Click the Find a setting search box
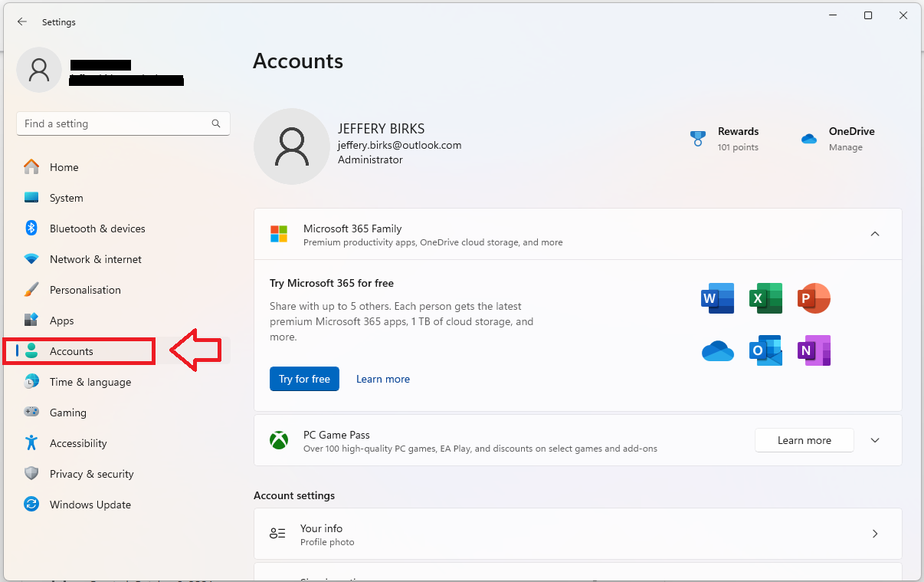924x582 pixels. click(115, 123)
